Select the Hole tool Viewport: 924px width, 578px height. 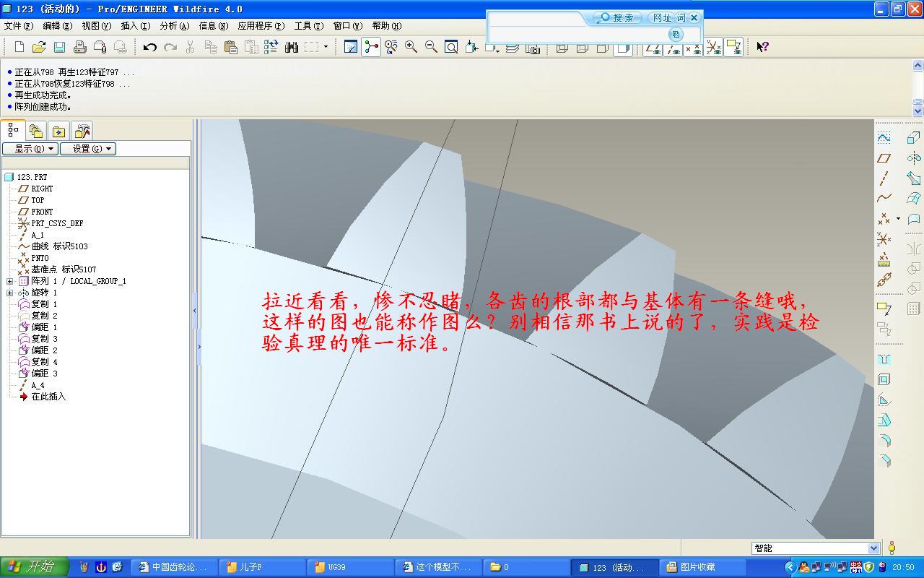884,359
